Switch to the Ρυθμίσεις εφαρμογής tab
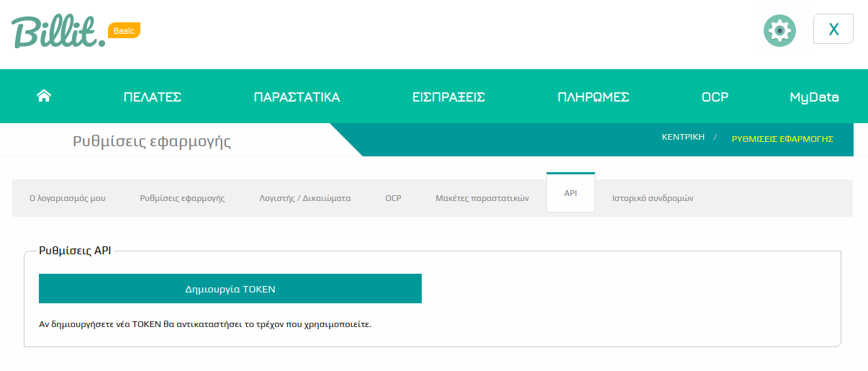Image resolution: width=868 pixels, height=371 pixels. coord(182,198)
